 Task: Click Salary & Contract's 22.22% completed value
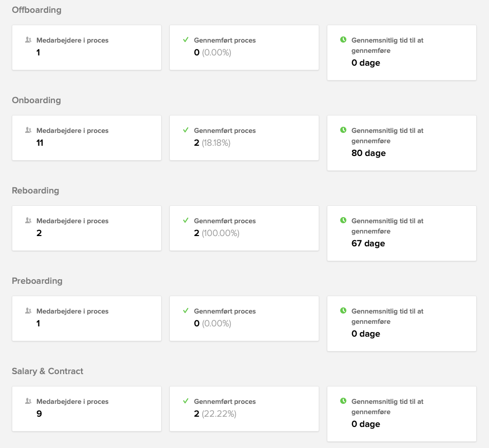tap(219, 414)
